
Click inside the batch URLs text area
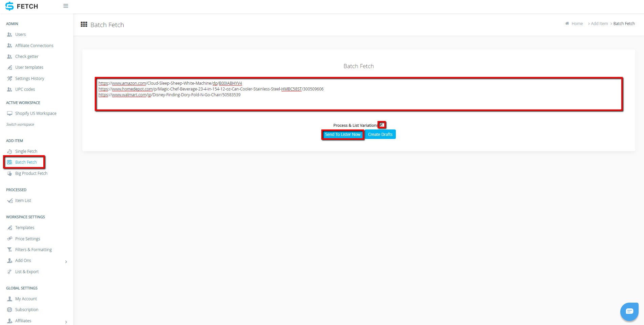tap(359, 94)
